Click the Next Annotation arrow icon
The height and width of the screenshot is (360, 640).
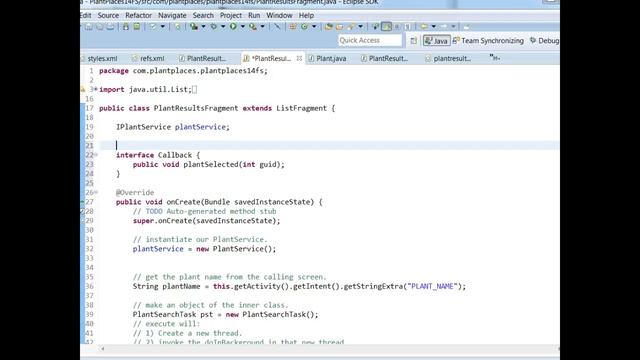click(424, 27)
